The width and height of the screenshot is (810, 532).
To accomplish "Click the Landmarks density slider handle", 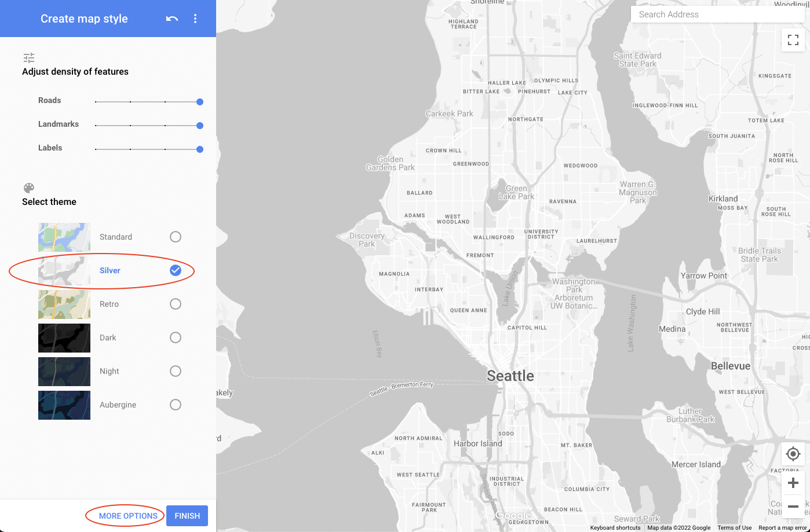I will 200,126.
